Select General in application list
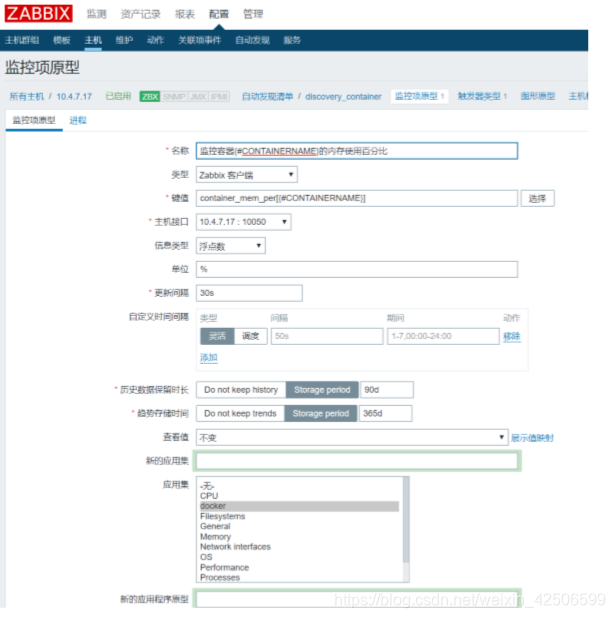This screenshot has height=618, width=615. pos(299,526)
